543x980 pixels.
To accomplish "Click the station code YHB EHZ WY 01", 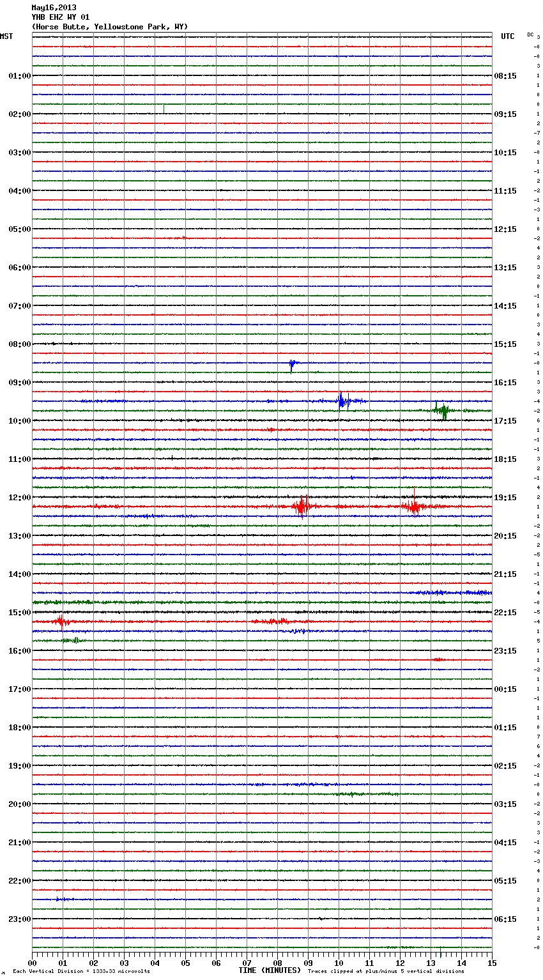I will coord(61,17).
